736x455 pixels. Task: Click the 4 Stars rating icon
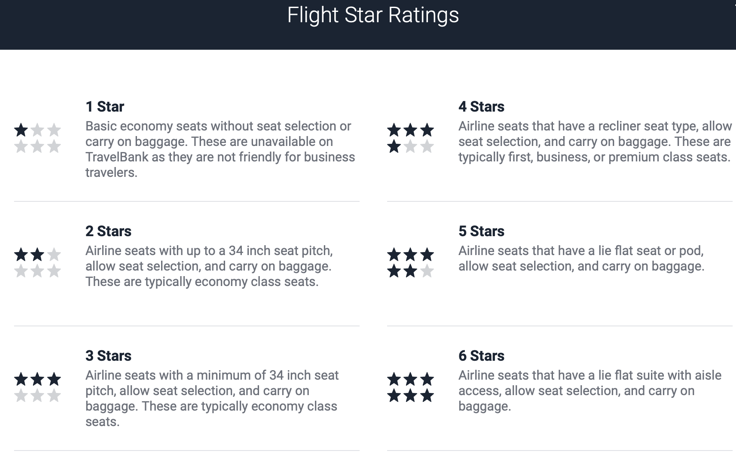pyautogui.click(x=410, y=138)
